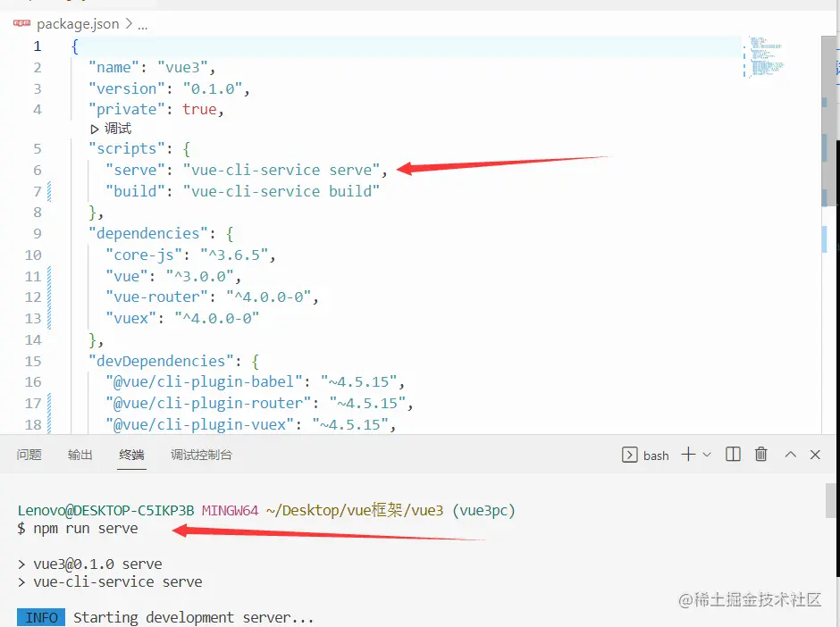Click "vue-cli-service serve" string on line 6
Image resolution: width=840 pixels, height=627 pixels.
click(281, 170)
